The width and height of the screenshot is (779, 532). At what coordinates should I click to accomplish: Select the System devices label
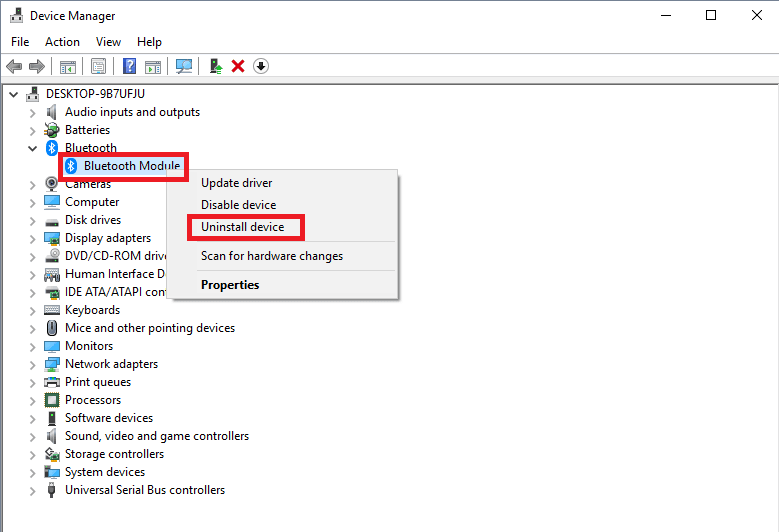105,472
